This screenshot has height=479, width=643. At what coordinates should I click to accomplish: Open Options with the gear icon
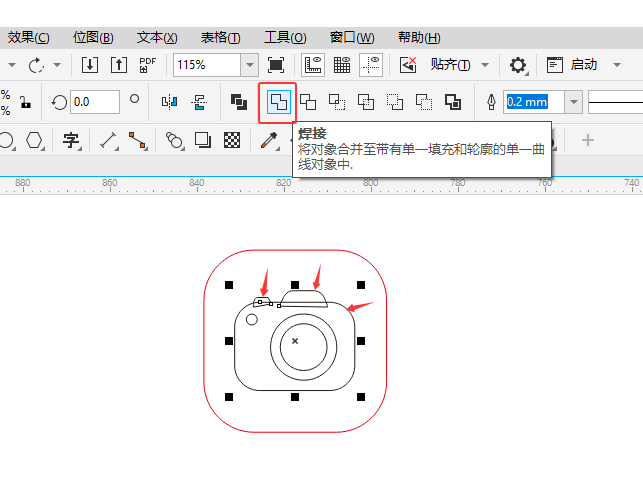click(x=518, y=65)
